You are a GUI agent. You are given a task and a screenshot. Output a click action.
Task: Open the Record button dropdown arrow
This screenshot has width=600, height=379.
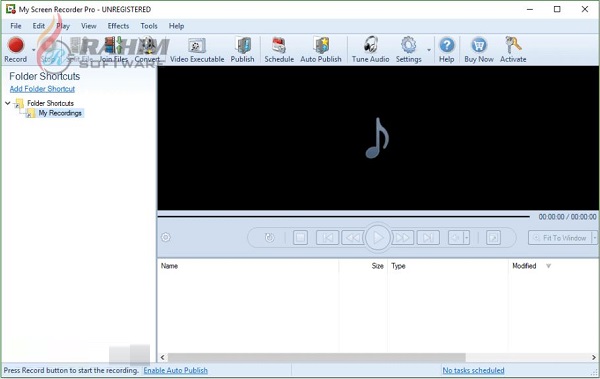[33, 50]
